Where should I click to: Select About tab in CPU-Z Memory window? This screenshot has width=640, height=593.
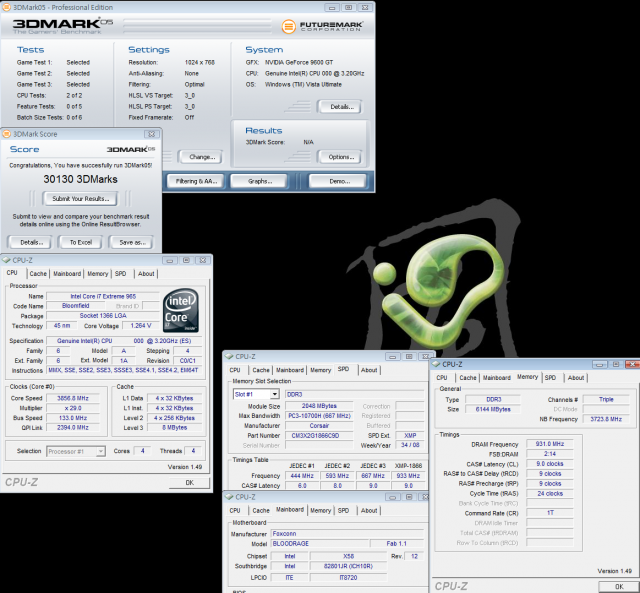coord(576,378)
